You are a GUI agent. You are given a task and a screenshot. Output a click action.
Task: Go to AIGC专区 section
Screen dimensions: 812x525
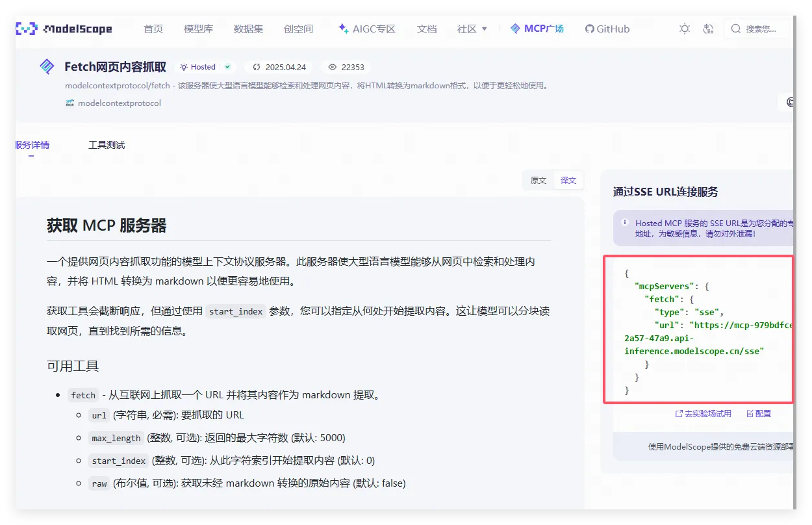(366, 29)
